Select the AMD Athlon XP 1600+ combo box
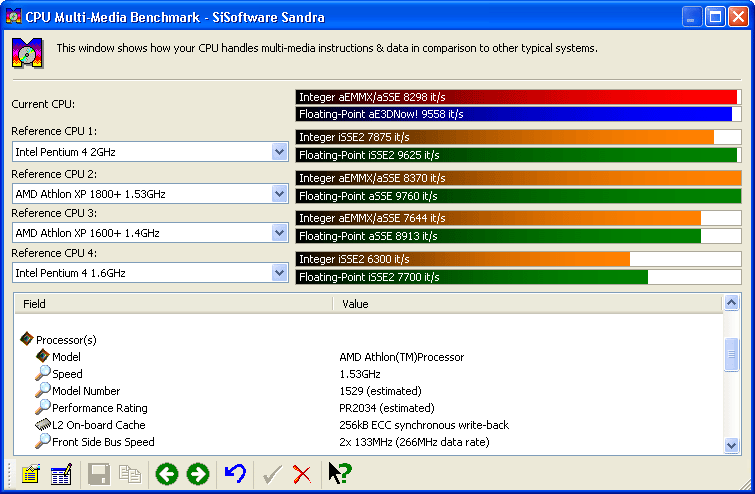Screen dimensions: 755x494 coord(150,233)
